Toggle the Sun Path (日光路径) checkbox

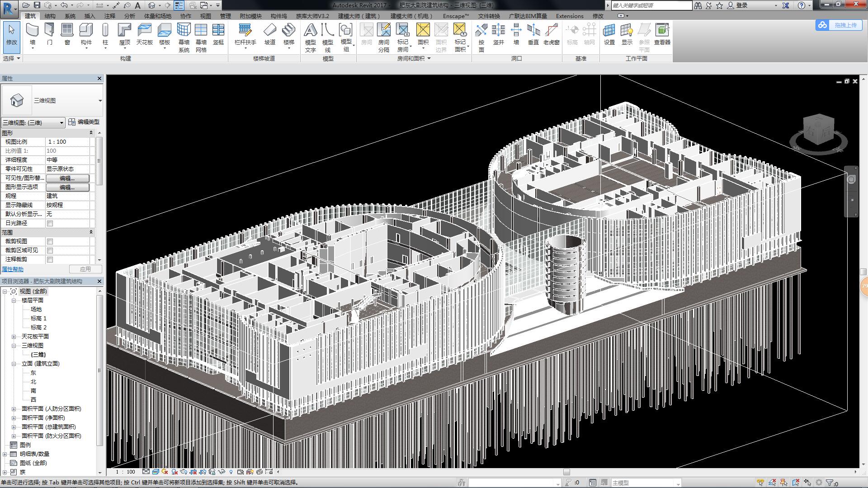pyautogui.click(x=50, y=223)
